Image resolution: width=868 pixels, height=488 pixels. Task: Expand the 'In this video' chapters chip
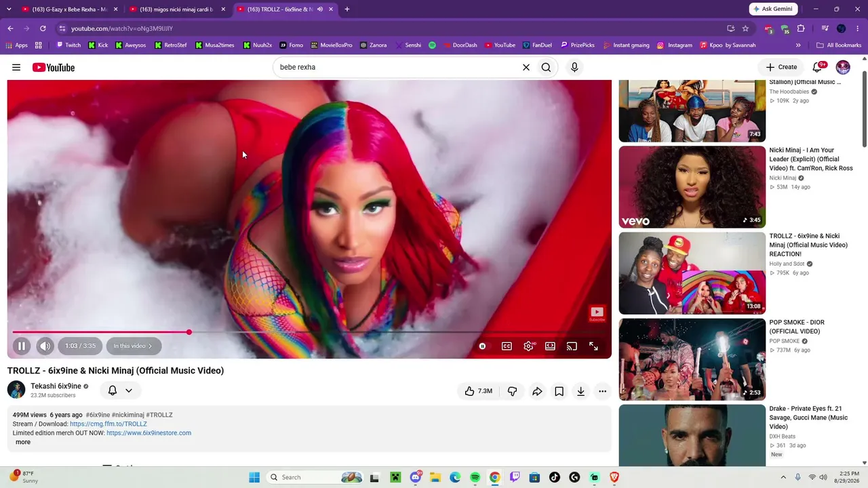click(133, 346)
